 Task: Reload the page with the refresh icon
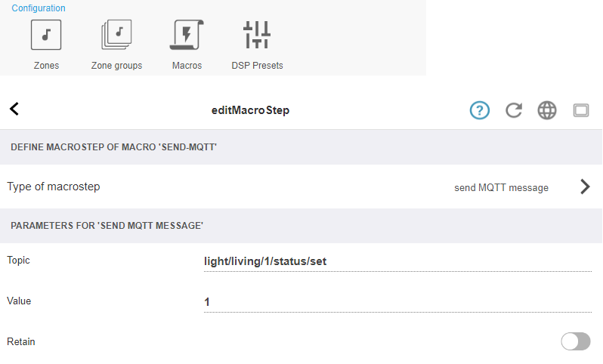(513, 111)
